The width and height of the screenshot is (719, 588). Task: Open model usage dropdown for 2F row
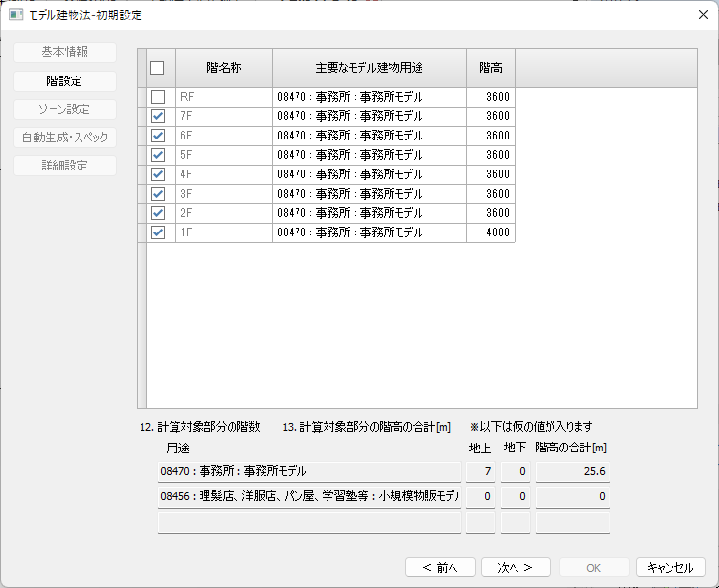click(x=369, y=213)
